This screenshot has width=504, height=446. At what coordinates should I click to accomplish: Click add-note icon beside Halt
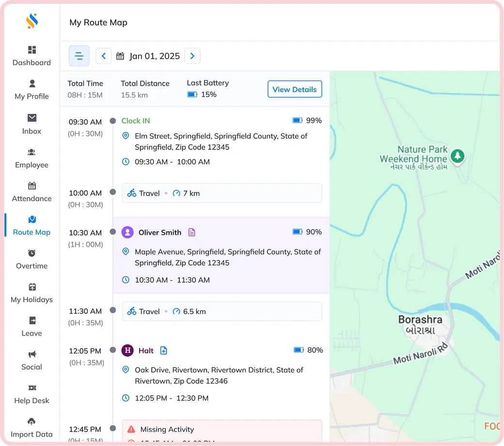(x=164, y=350)
